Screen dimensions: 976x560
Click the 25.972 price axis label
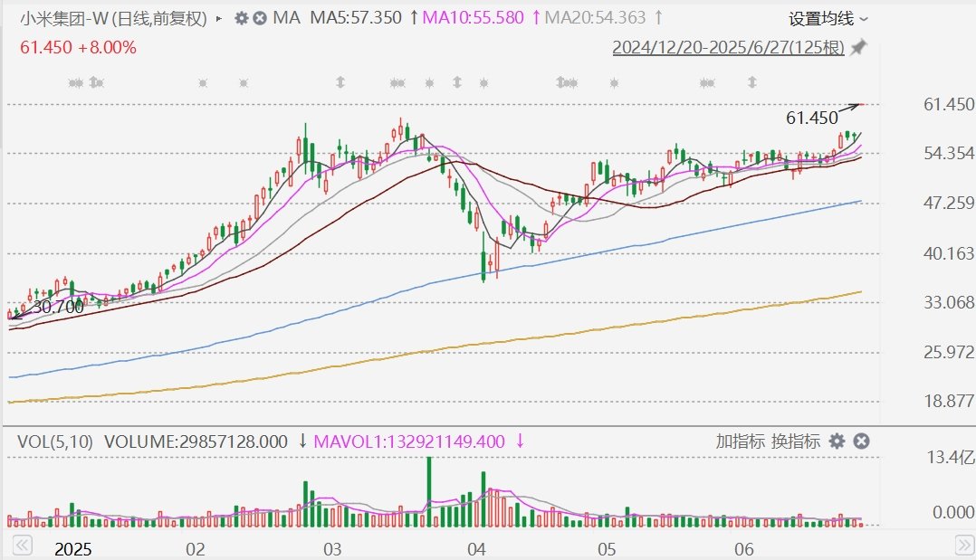(x=949, y=352)
